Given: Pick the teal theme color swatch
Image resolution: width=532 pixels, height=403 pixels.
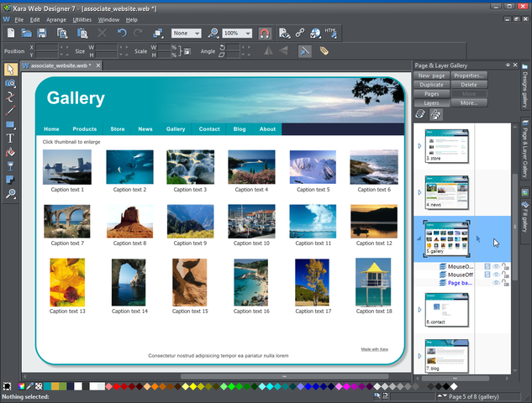Looking at the screenshot, I should click(x=47, y=386).
